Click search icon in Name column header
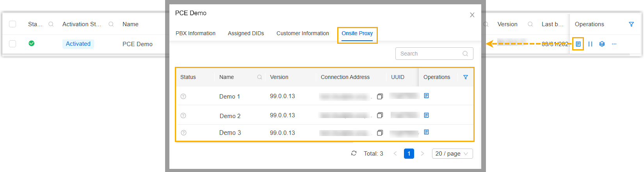 (x=260, y=77)
